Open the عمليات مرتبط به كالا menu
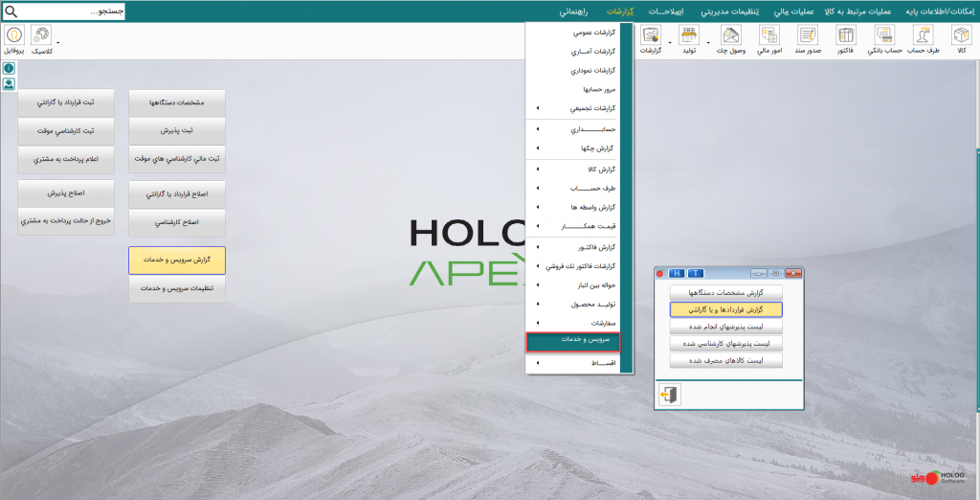The width and height of the screenshot is (980, 500). click(860, 11)
